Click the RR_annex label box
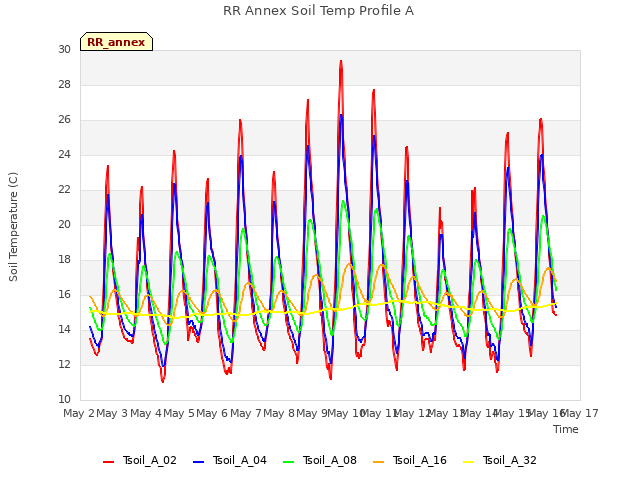The width and height of the screenshot is (640, 480). pos(116,42)
